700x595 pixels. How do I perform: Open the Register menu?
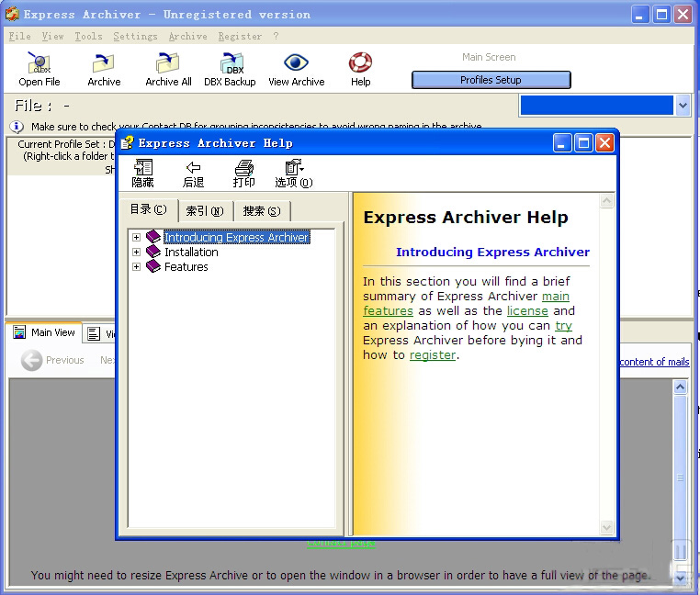pyautogui.click(x=240, y=36)
